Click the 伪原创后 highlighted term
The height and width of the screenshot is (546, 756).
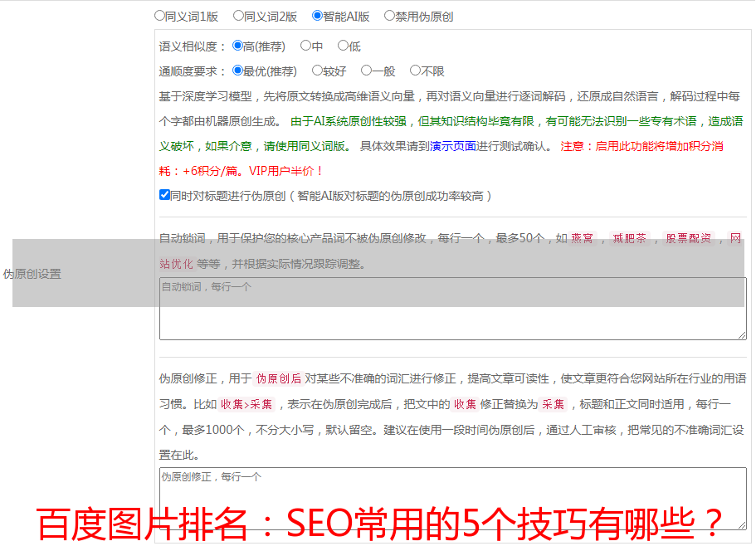point(279,378)
